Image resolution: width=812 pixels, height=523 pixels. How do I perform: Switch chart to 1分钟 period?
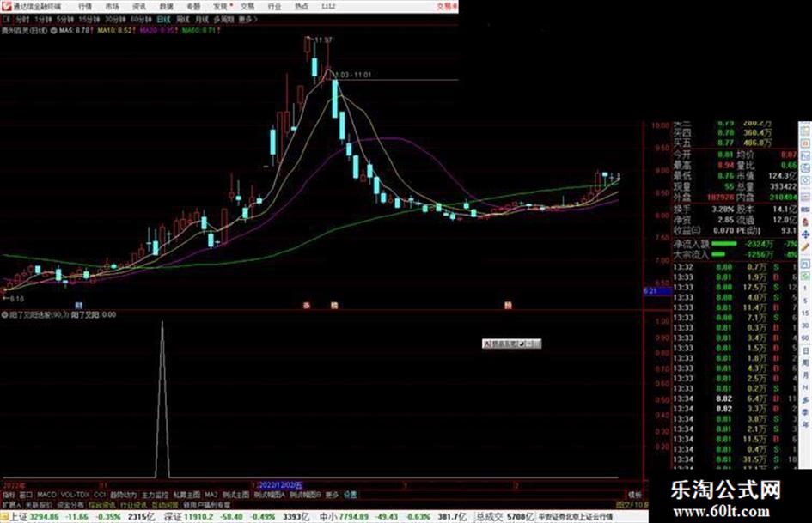coord(43,19)
